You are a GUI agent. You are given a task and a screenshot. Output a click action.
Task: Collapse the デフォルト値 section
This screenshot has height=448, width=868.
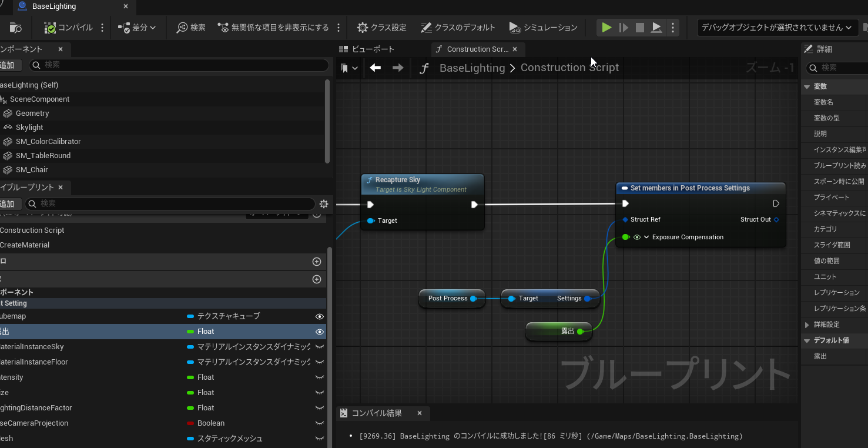807,340
